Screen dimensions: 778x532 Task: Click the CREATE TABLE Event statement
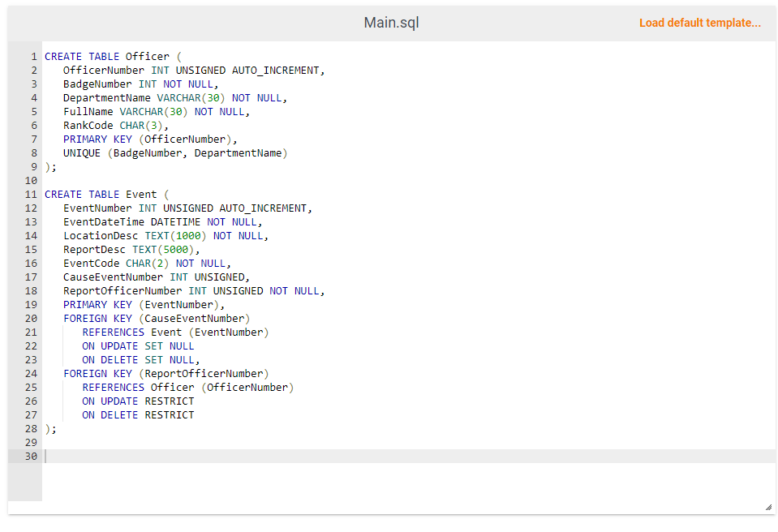[105, 195]
